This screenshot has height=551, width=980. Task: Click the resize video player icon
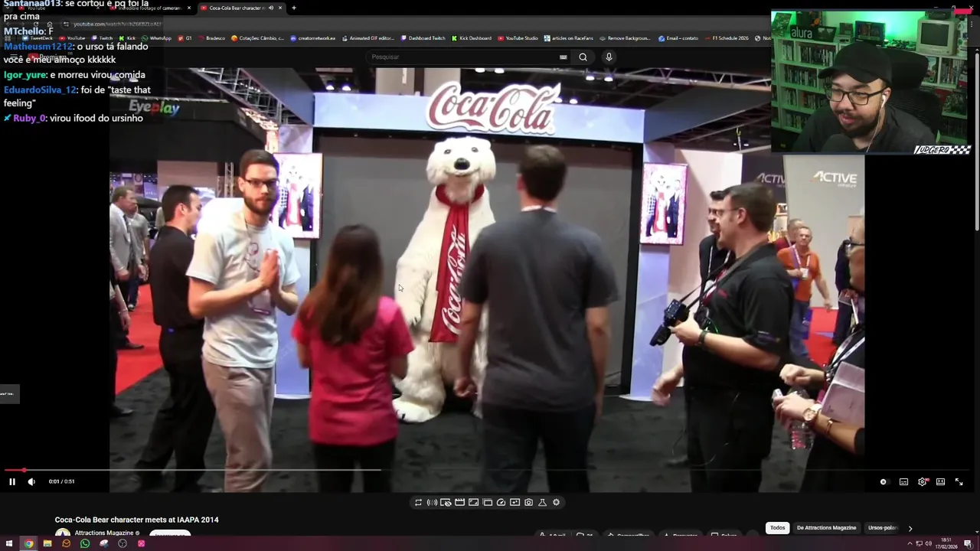[473, 503]
